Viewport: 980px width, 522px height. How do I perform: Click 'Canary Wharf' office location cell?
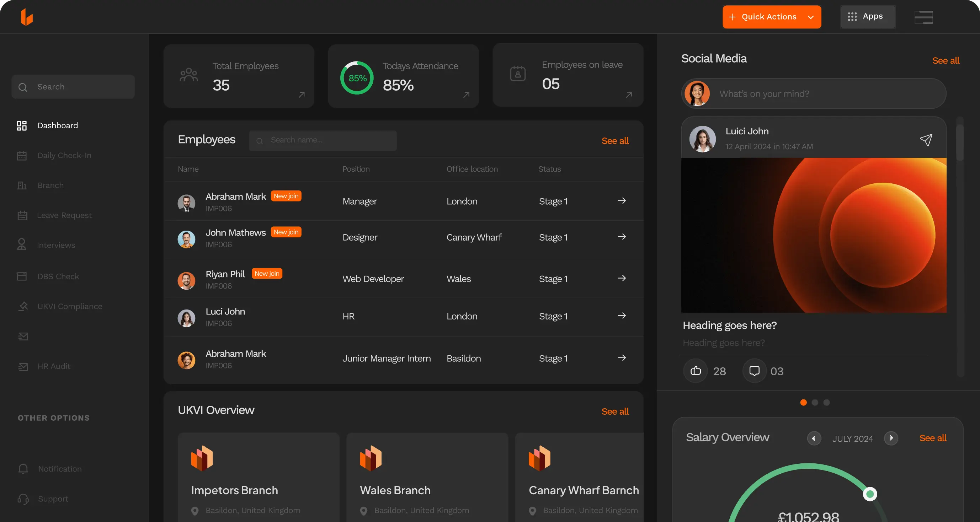click(x=474, y=237)
